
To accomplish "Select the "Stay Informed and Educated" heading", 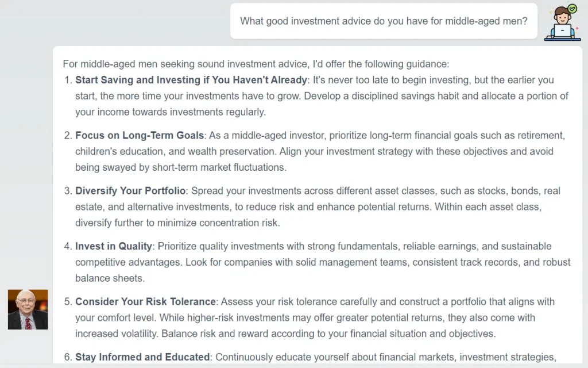I will [x=142, y=357].
